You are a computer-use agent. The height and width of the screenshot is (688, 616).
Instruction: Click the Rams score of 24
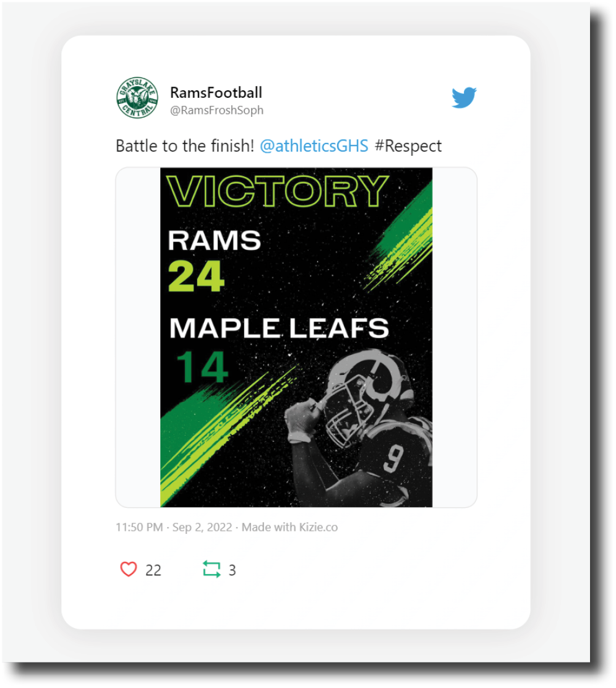pyautogui.click(x=196, y=275)
